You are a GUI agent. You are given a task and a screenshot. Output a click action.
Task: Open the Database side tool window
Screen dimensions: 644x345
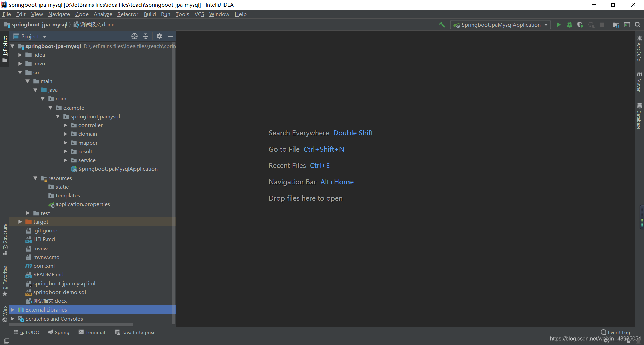click(x=639, y=116)
